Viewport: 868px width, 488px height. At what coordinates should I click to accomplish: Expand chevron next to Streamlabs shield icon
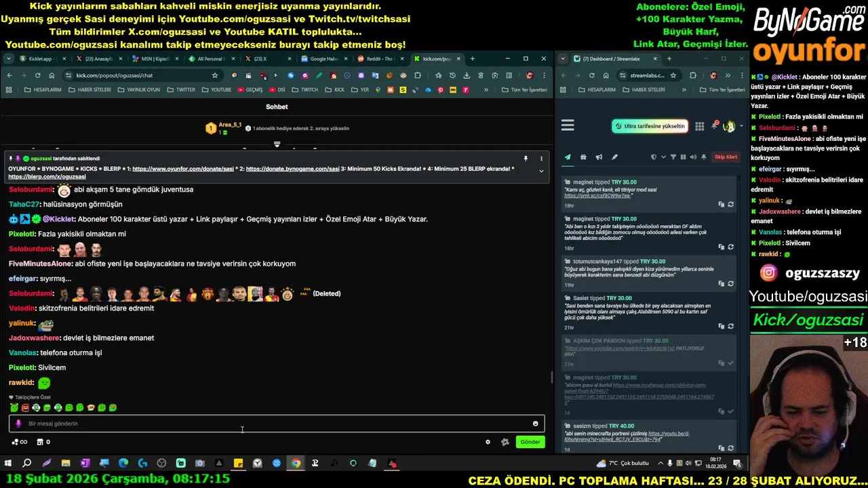(663, 157)
